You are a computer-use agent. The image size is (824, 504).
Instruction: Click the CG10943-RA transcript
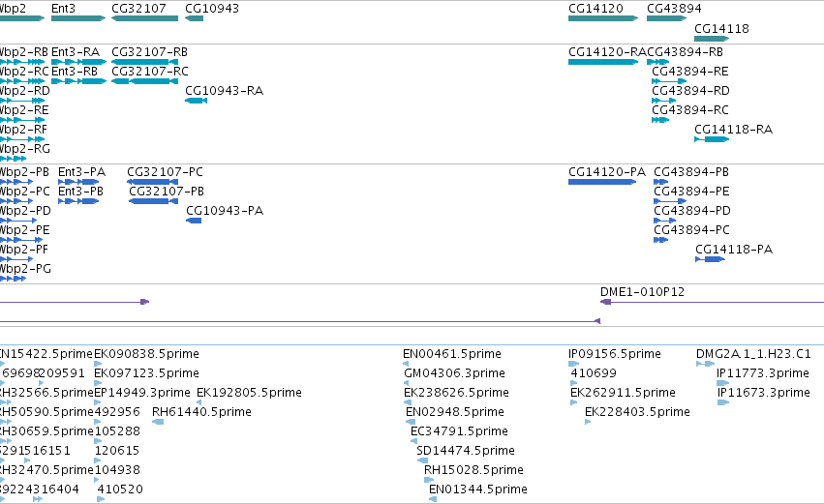coord(196,101)
